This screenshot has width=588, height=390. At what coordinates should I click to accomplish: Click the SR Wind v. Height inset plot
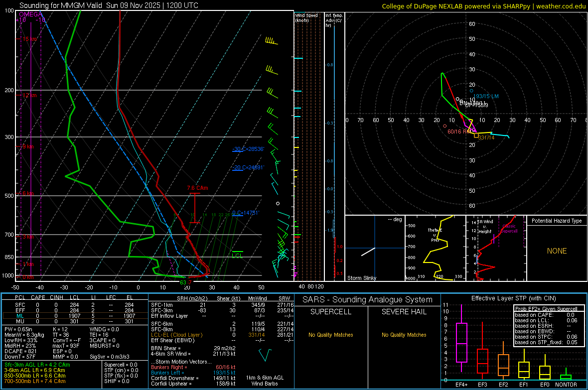coord(496,248)
